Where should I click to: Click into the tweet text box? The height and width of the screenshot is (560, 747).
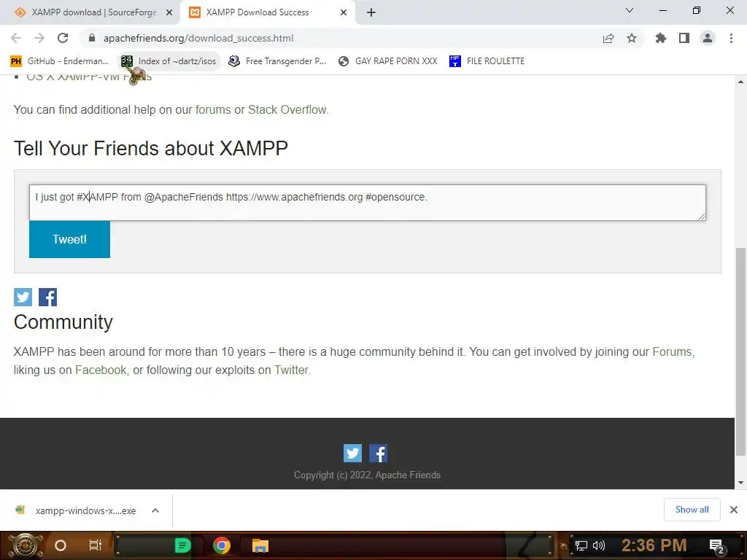click(x=368, y=203)
